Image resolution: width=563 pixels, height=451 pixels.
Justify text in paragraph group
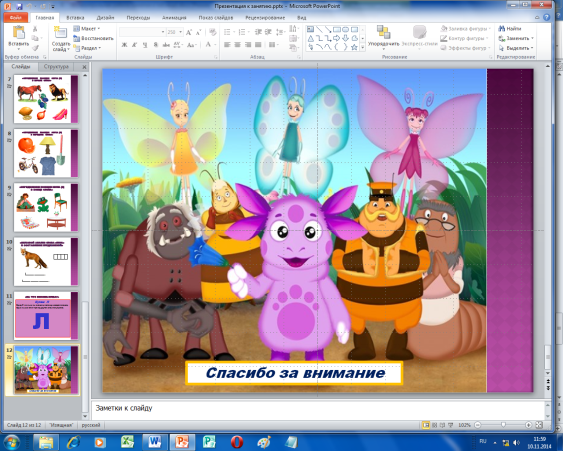[258, 45]
